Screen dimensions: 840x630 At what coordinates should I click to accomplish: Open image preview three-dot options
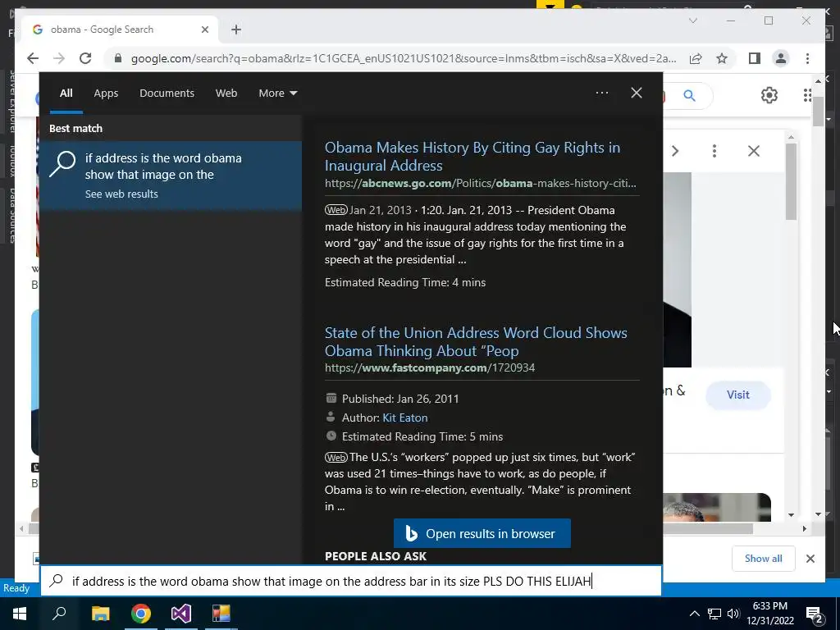[x=714, y=151]
